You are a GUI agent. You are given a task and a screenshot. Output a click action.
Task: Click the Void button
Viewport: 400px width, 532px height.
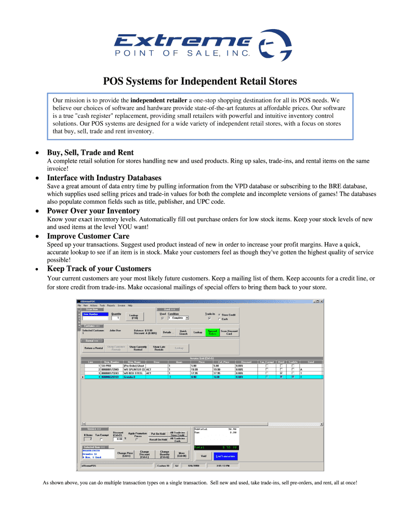203,456
